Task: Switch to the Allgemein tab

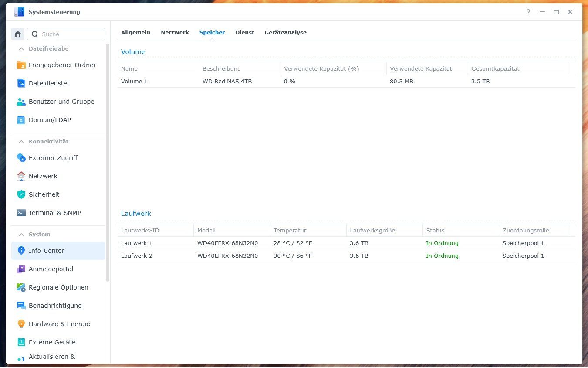Action: 135,33
